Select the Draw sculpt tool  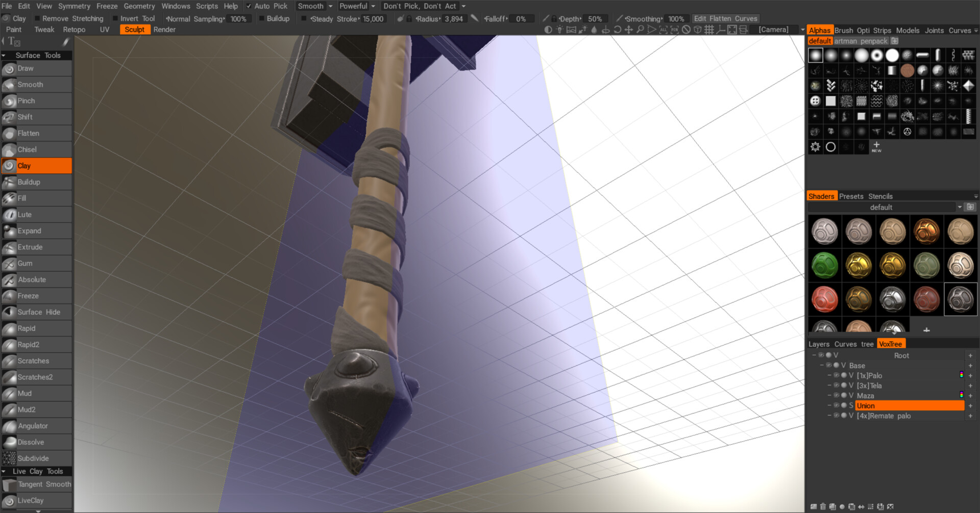coord(36,68)
